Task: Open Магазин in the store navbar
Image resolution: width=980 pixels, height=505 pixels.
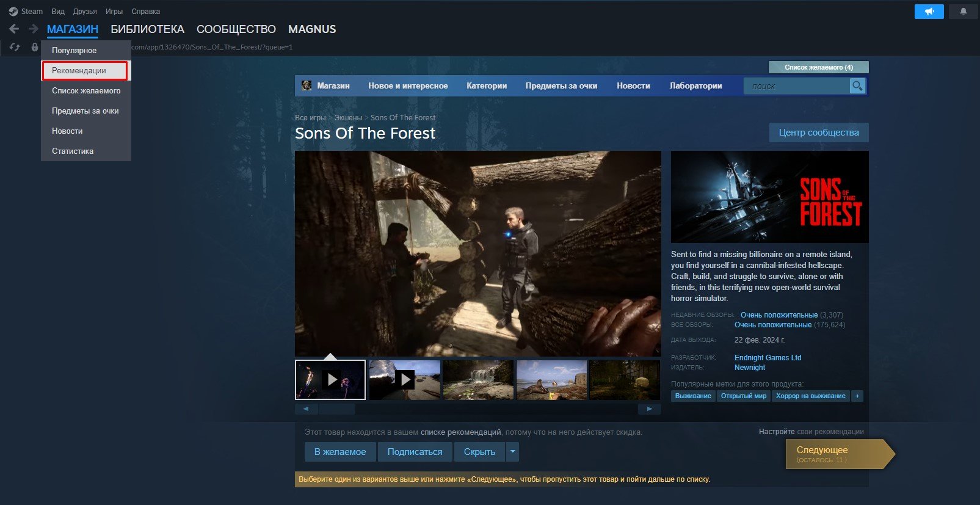Action: tap(333, 85)
